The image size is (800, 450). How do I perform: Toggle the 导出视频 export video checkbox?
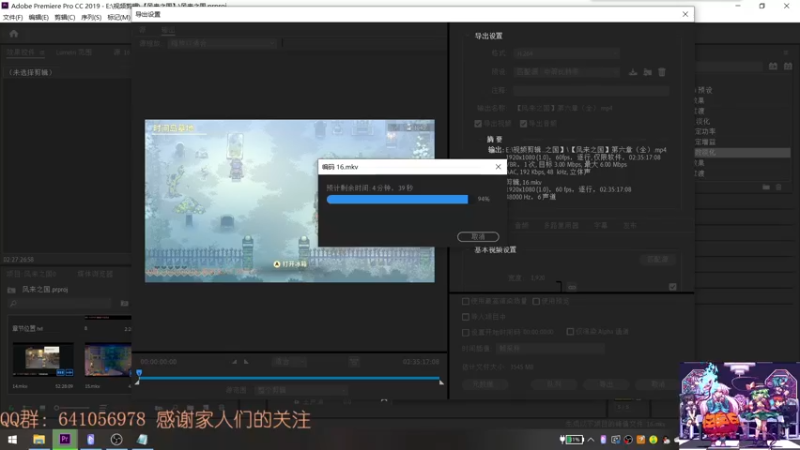coord(478,123)
